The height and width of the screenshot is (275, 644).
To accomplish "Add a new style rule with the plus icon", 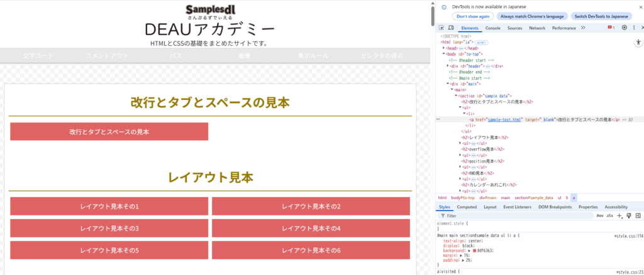I will [x=620, y=215].
